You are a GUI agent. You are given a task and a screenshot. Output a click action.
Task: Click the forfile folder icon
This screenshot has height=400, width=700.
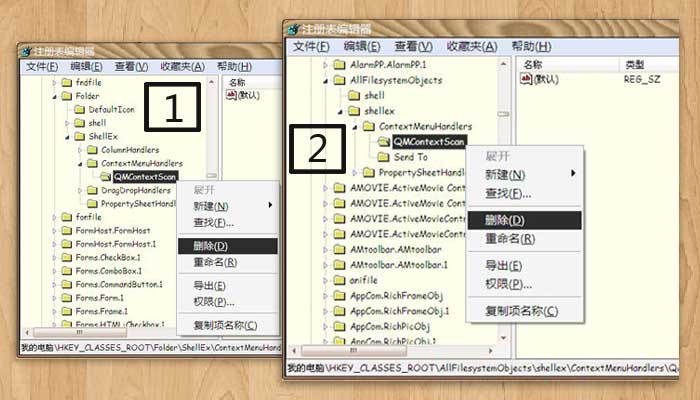(68, 217)
